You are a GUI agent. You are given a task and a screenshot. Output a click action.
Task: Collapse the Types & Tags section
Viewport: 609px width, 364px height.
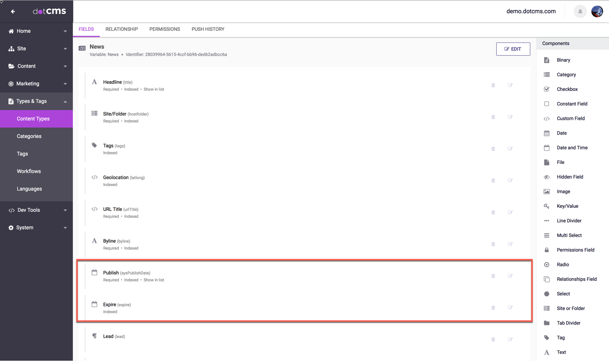(37, 101)
